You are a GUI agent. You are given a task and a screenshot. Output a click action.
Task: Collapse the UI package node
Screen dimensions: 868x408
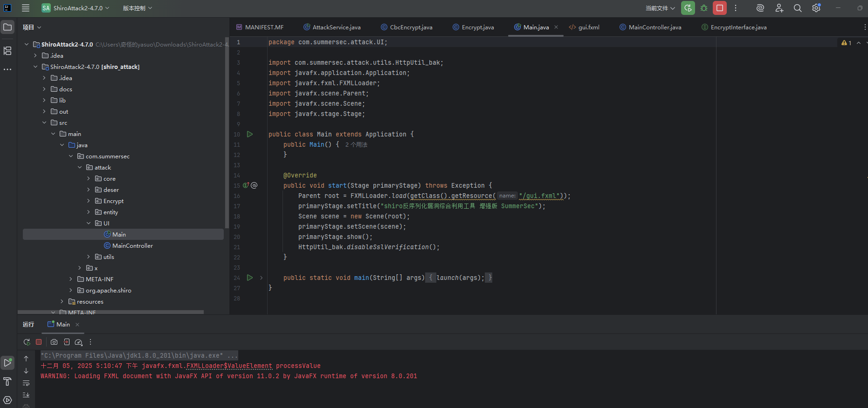pyautogui.click(x=89, y=223)
